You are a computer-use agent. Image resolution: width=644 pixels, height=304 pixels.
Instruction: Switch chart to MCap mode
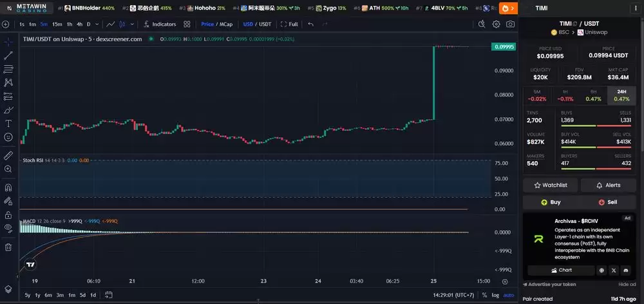click(x=226, y=24)
